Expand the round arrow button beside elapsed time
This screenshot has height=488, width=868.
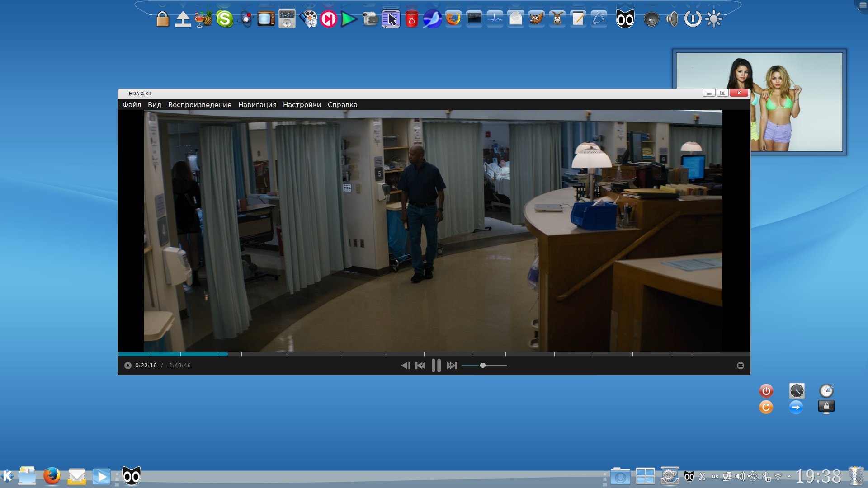click(128, 366)
